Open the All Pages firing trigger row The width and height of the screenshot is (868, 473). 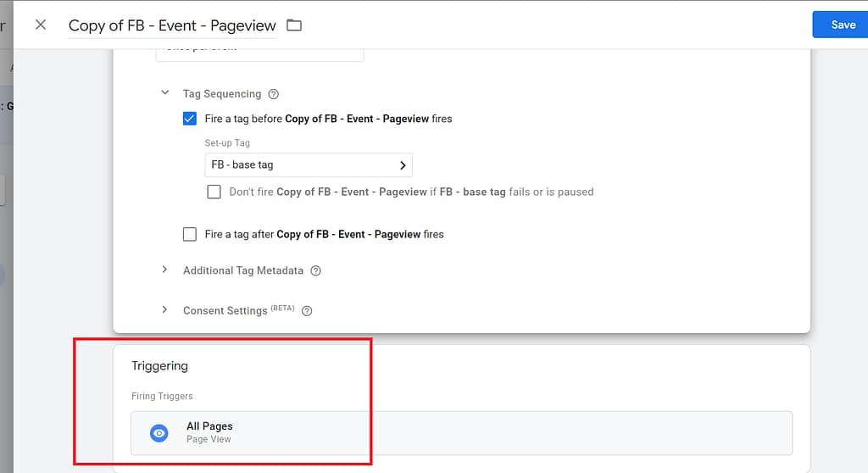tap(462, 433)
